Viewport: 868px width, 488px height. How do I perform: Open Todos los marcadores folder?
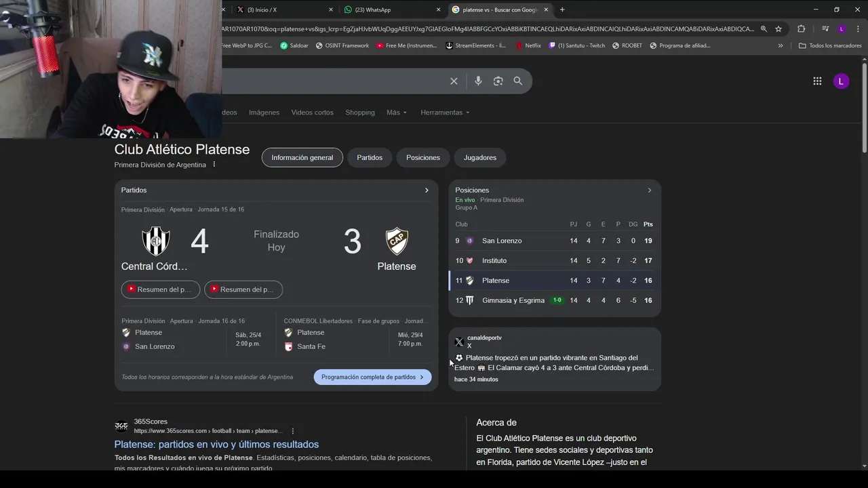pos(830,45)
